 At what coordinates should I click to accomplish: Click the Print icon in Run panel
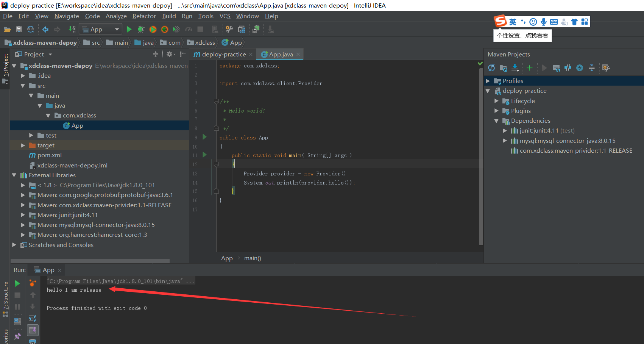coord(33,341)
